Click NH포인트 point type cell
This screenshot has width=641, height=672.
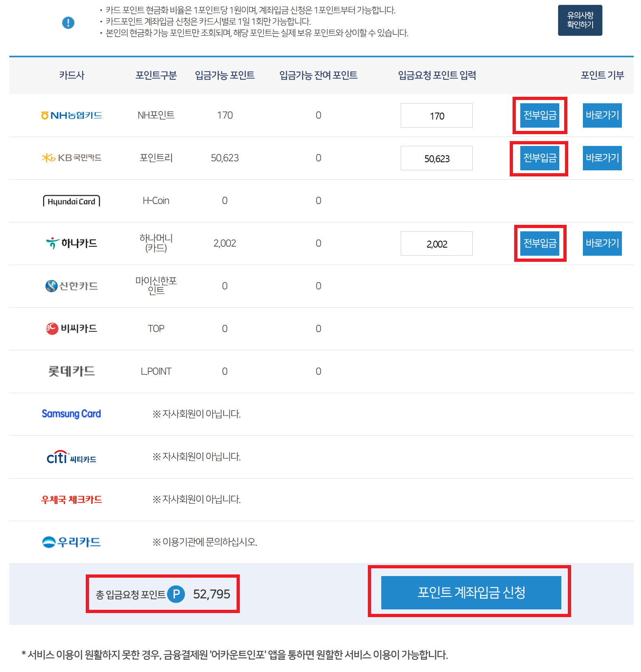[x=156, y=115]
